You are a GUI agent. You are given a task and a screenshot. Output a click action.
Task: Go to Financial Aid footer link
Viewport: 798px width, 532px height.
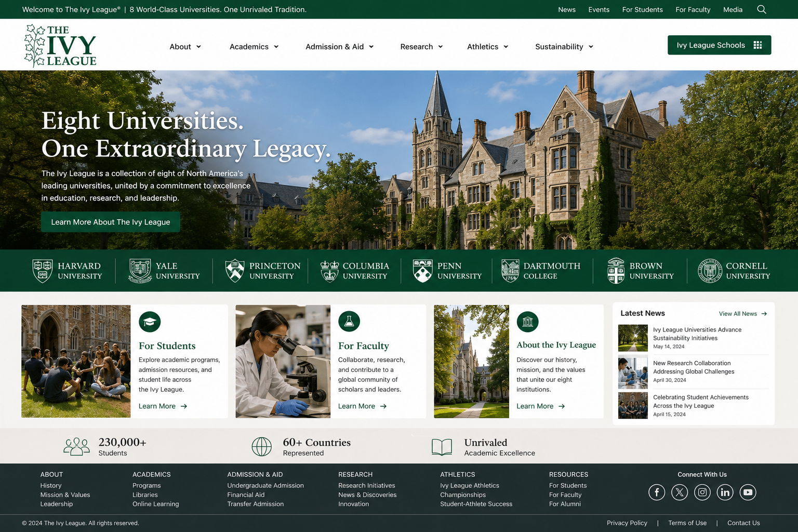(x=246, y=495)
